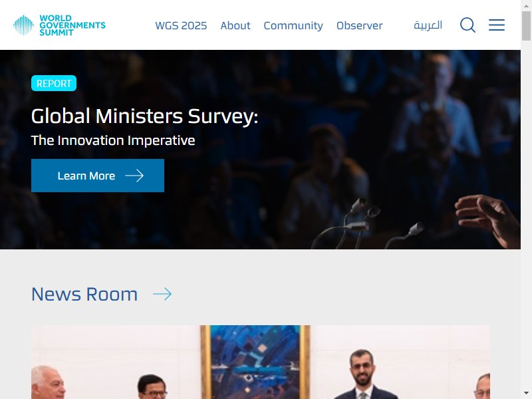Click The Innovation Imperative subtitle
This screenshot has width=532, height=399.
(x=113, y=140)
